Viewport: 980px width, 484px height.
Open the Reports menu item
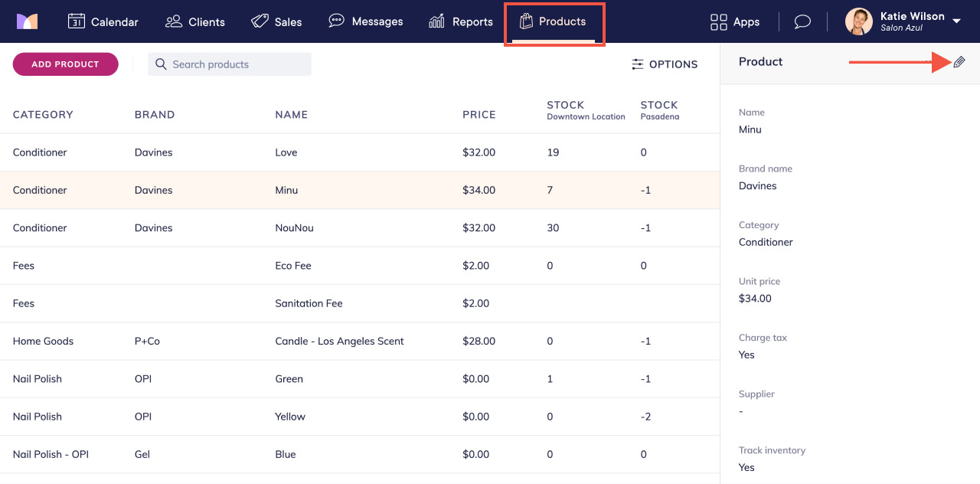click(x=460, y=21)
